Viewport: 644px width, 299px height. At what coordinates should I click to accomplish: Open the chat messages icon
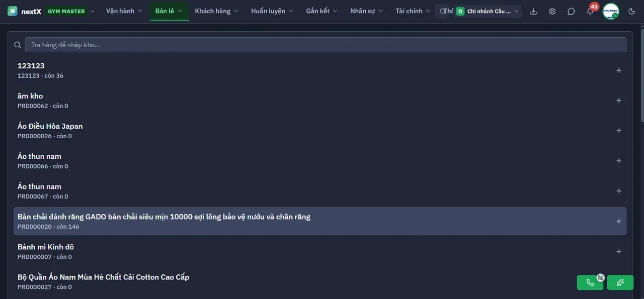[571, 11]
